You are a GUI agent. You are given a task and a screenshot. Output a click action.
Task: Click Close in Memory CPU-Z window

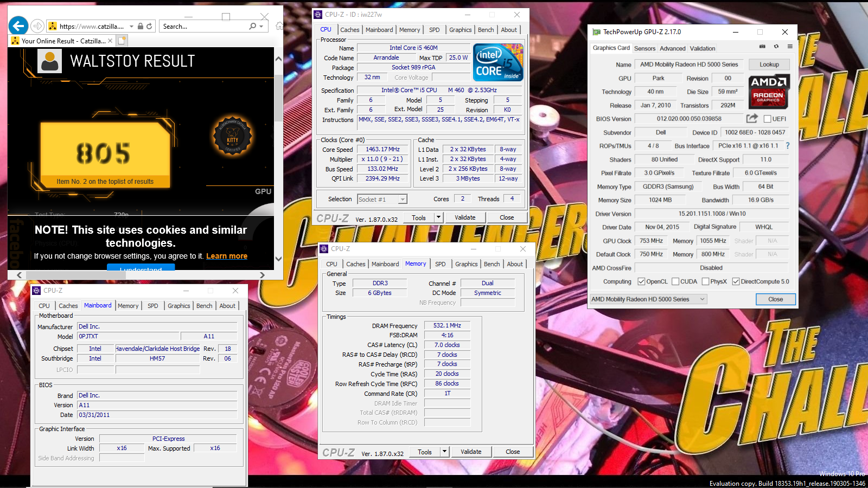tap(513, 452)
